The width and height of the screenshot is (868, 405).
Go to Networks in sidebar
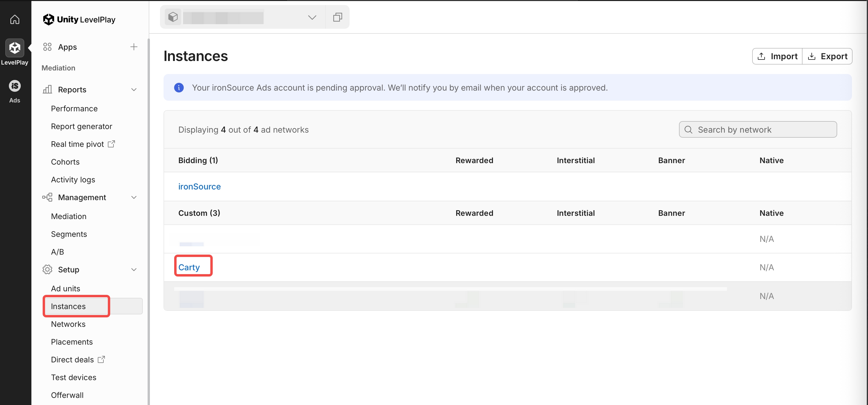[68, 324]
